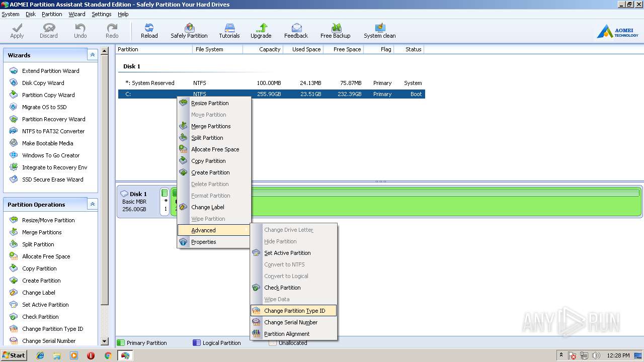Select Resize/Move Partition in the sidebar
This screenshot has height=362, width=644.
click(48, 220)
